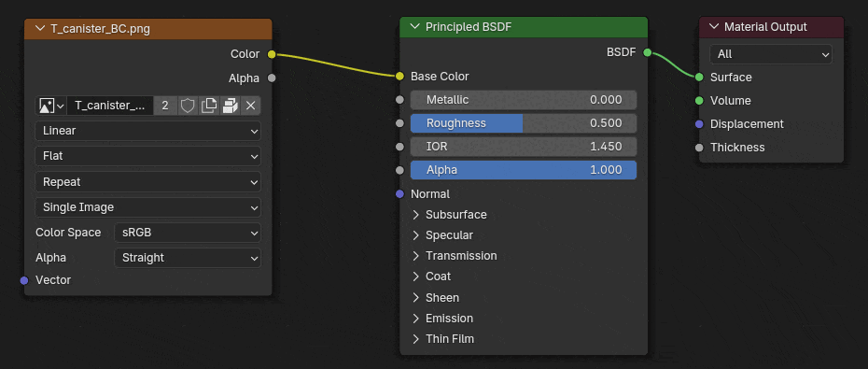868x369 pixels.
Task: Click the Surface label
Action: pyautogui.click(x=731, y=77)
